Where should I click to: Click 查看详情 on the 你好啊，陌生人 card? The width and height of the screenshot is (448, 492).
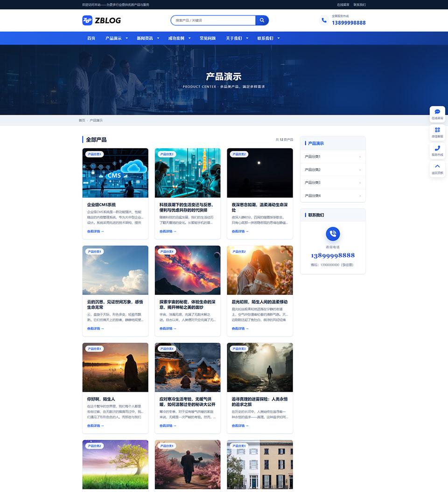coord(96,426)
